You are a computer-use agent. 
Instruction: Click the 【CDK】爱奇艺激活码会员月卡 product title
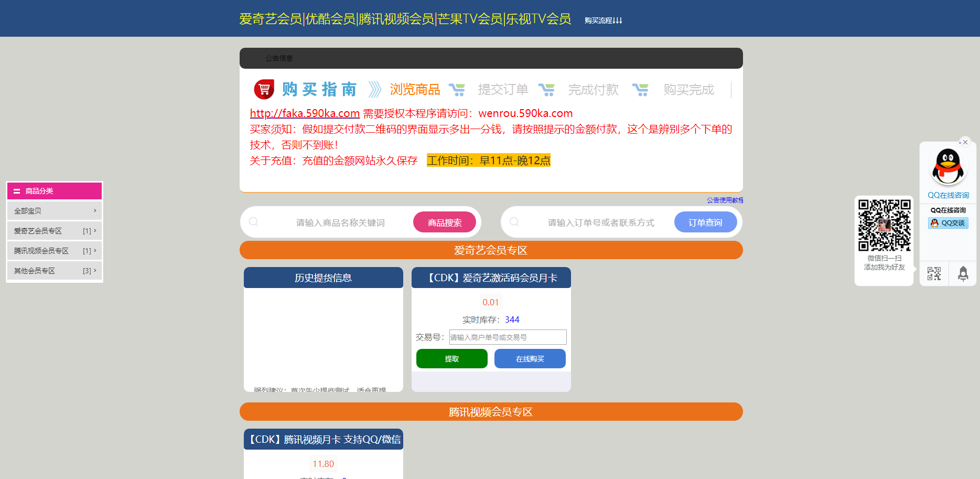491,278
